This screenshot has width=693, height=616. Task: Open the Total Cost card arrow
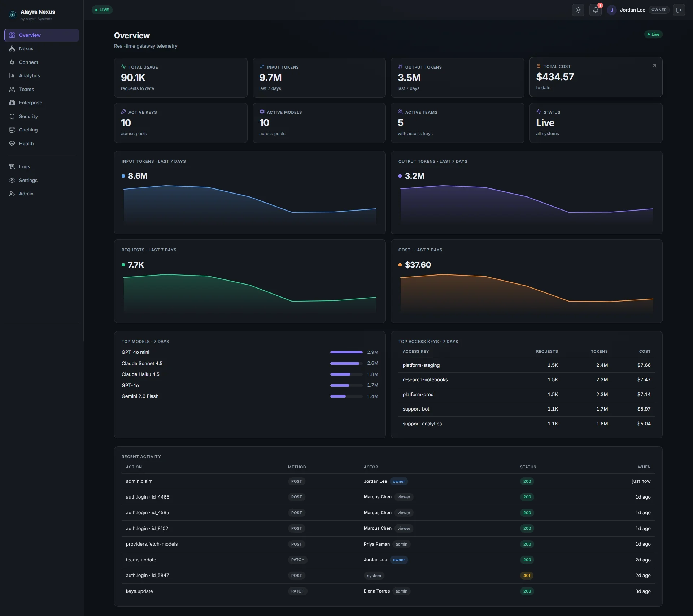[654, 66]
